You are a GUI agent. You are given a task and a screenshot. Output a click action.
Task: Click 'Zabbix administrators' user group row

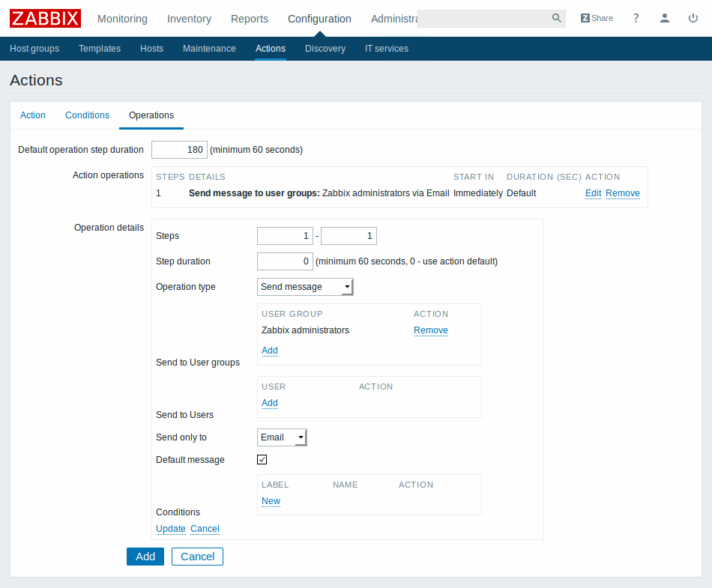(305, 330)
